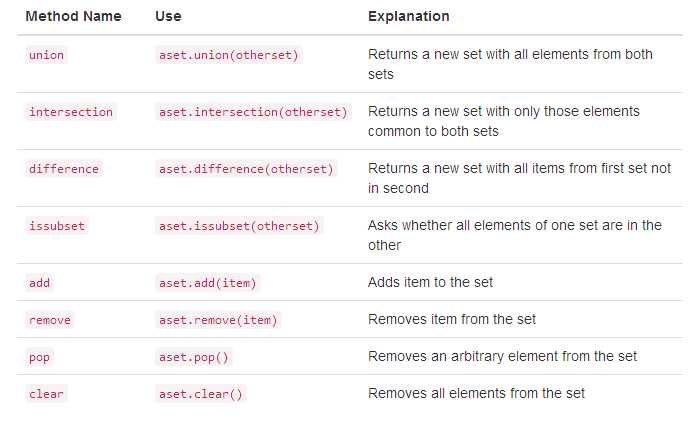Select the 'aset.clear()' code snippet
The width and height of the screenshot is (691, 425).
pyautogui.click(x=201, y=394)
